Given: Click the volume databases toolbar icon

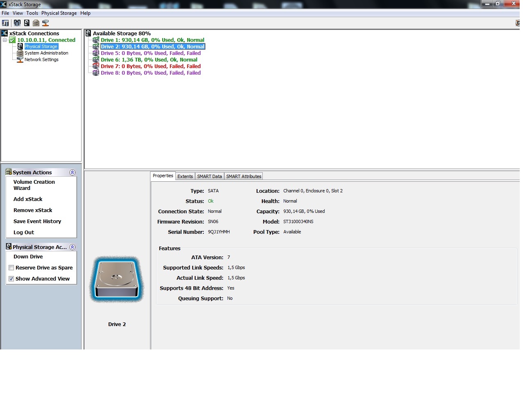Looking at the screenshot, I should [17, 23].
